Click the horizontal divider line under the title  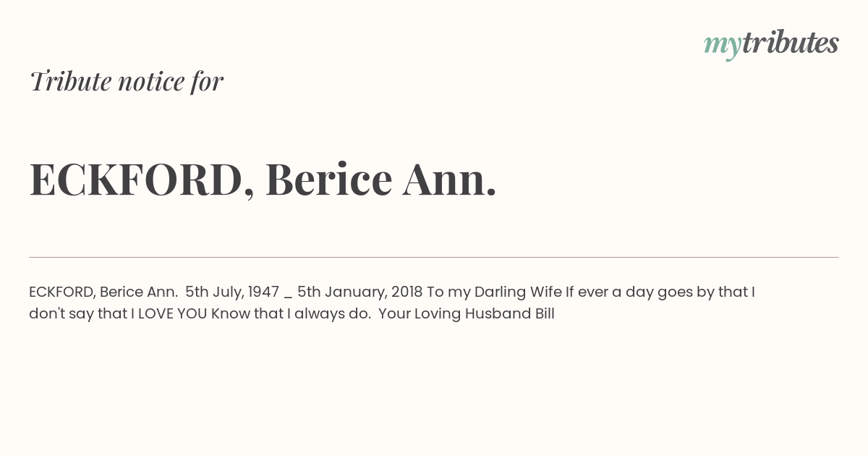pos(434,257)
